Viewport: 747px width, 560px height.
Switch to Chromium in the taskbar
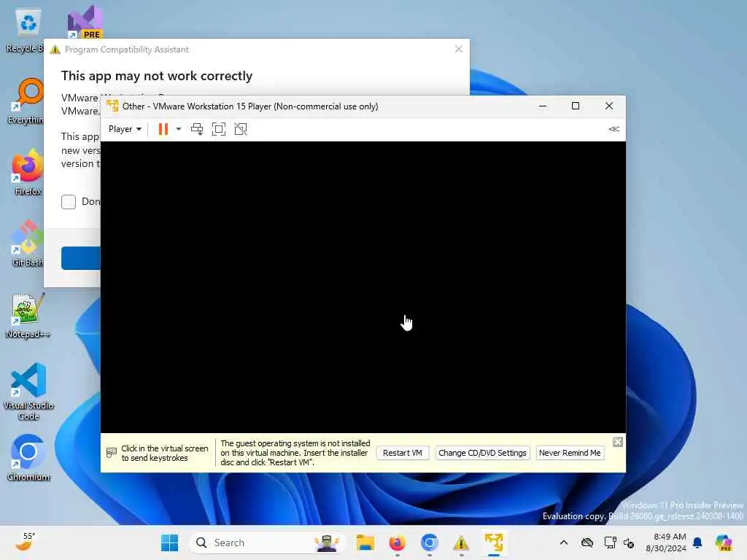429,542
